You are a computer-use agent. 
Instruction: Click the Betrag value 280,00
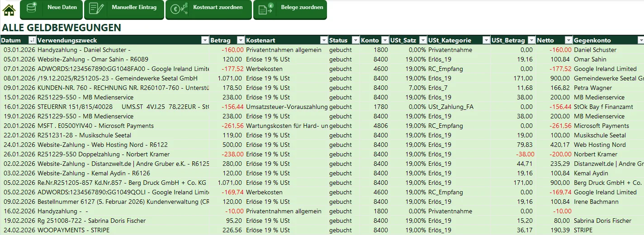tap(227, 164)
